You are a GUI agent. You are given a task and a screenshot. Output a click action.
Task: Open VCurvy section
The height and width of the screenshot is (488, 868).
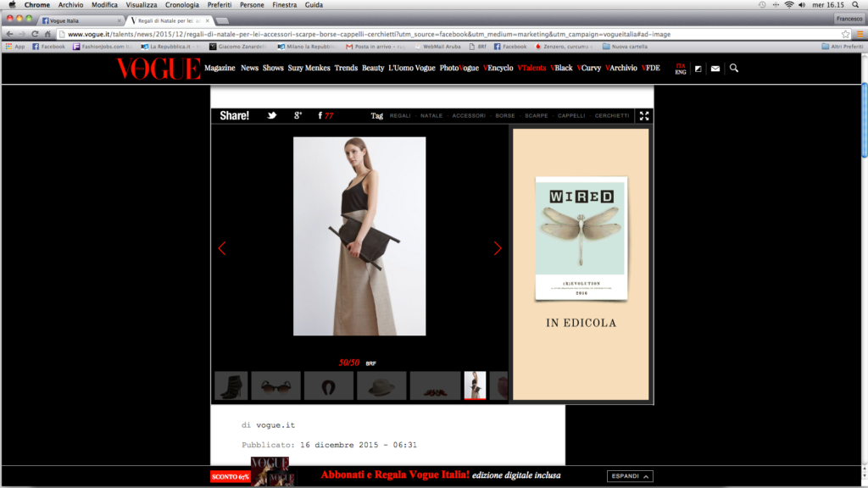[x=588, y=68]
